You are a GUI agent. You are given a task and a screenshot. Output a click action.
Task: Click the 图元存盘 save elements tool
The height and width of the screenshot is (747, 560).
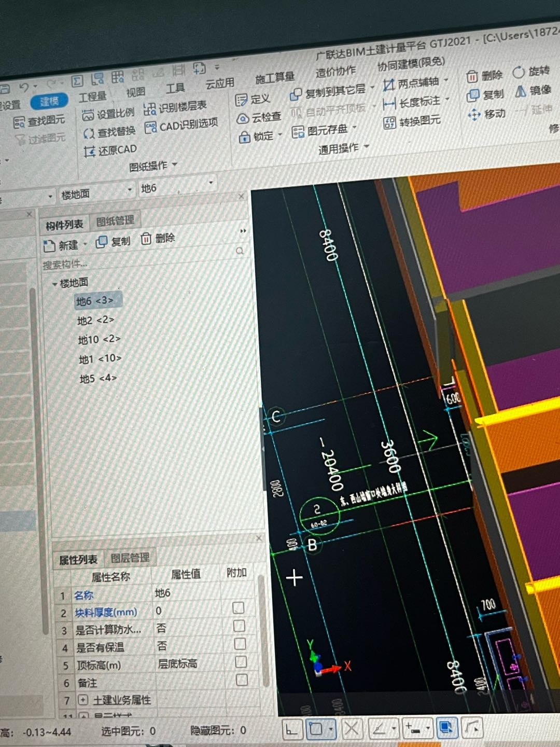pyautogui.click(x=320, y=131)
